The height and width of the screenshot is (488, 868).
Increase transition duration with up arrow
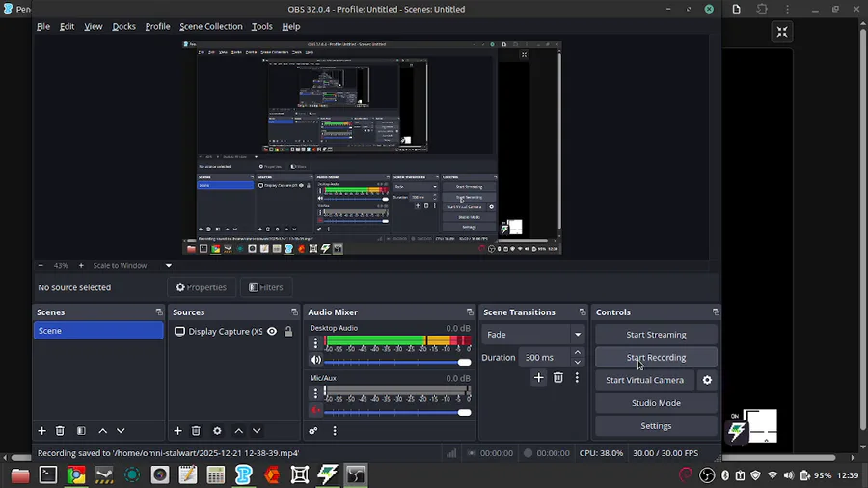578,352
